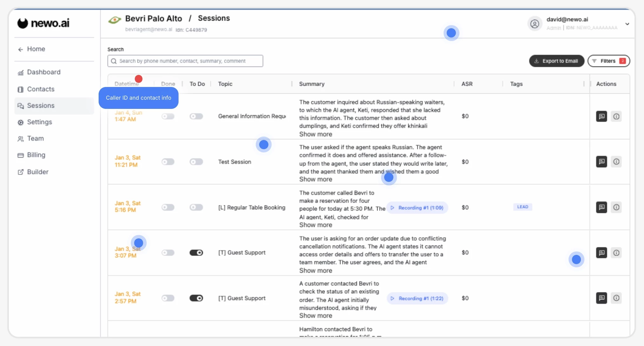
Task: Open Billing in sidebar
Action: [x=36, y=155]
